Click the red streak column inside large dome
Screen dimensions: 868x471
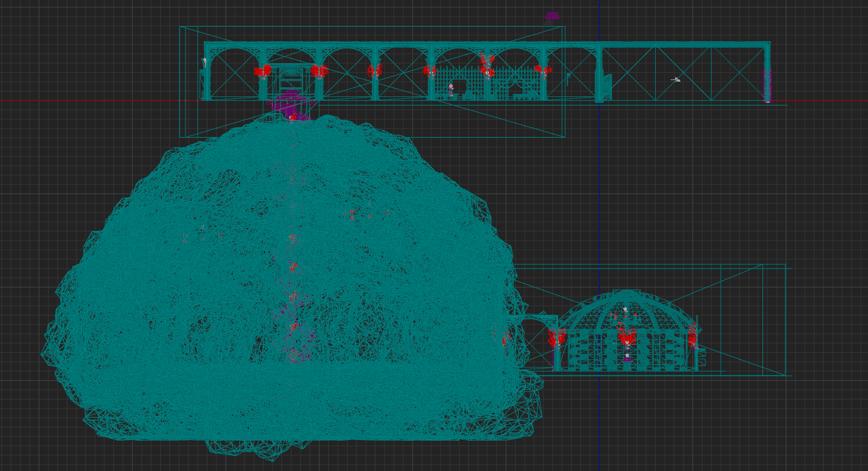pos(294,267)
